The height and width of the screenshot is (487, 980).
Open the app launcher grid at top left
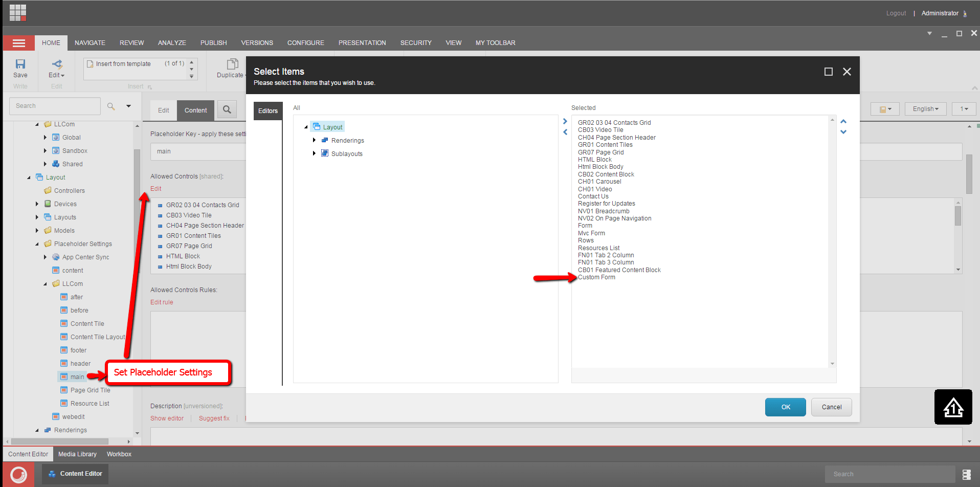pos(17,12)
